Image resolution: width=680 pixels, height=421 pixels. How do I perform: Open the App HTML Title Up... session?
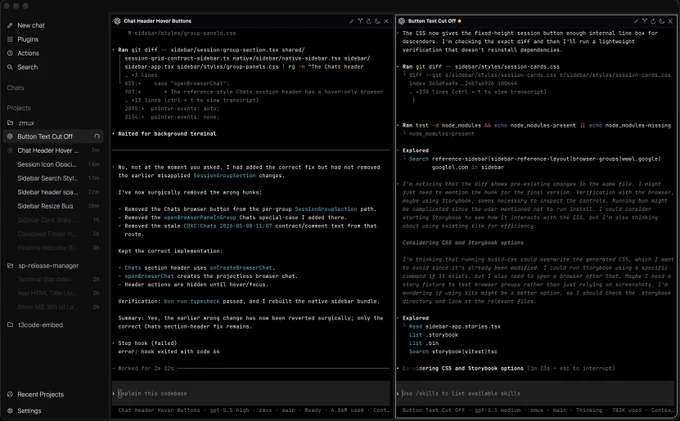(53, 293)
